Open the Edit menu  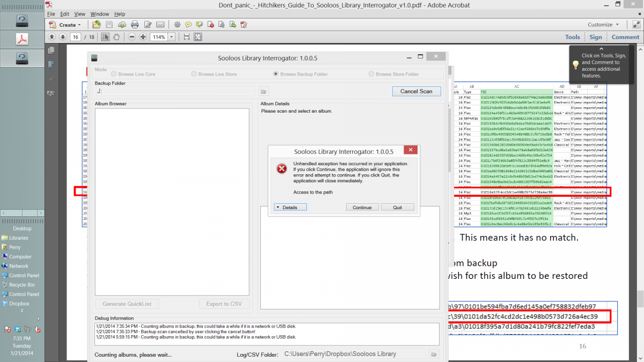click(65, 14)
